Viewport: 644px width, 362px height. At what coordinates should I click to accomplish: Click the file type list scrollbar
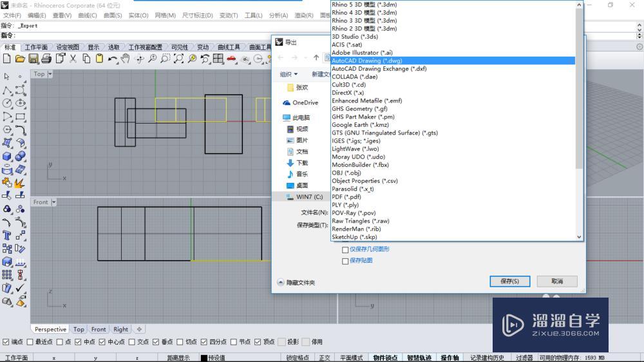(579, 88)
